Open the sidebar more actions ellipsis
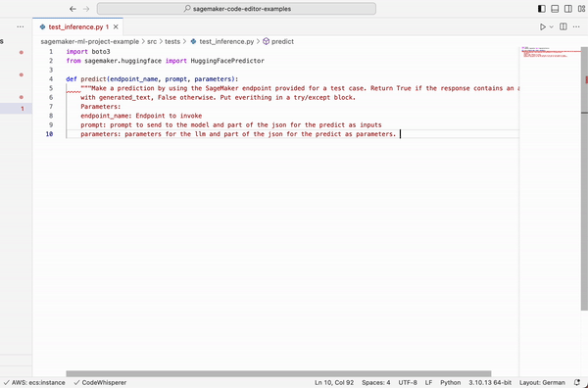The width and height of the screenshot is (588, 388). (21, 26)
